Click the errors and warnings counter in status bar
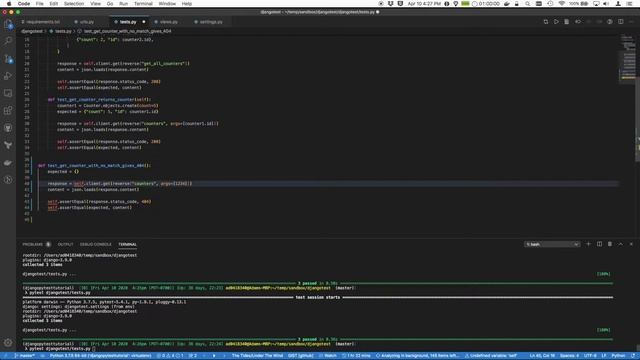 (x=170, y=356)
